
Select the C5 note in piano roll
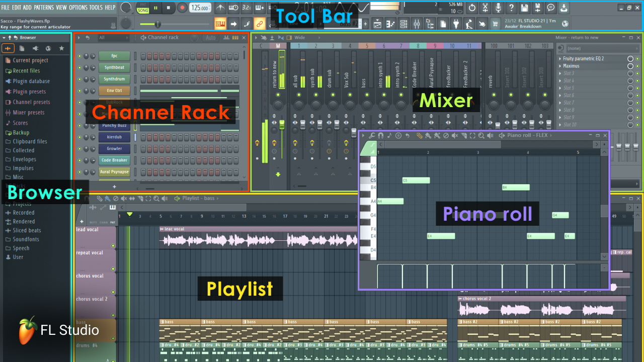pos(416,180)
